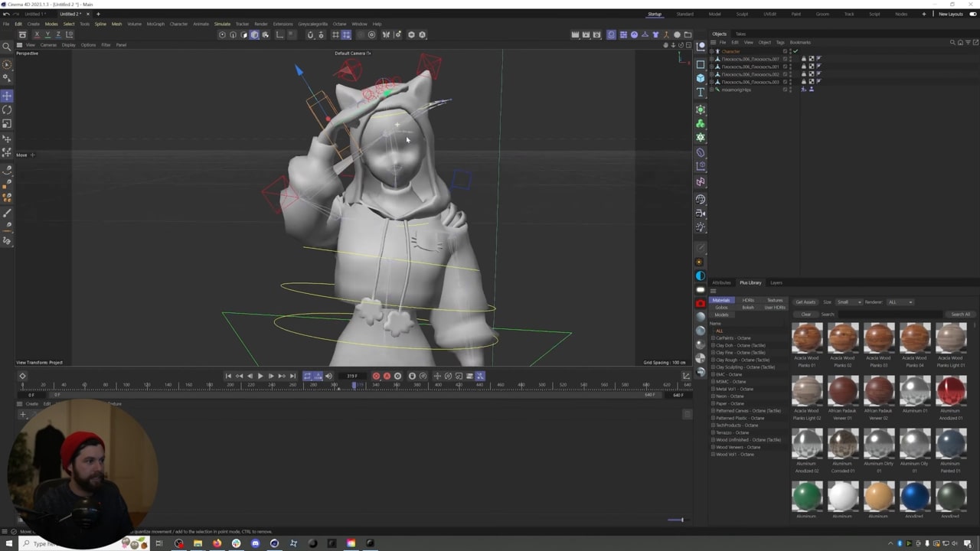The image size is (980, 551).
Task: Open the Layers tab
Action: 776,282
